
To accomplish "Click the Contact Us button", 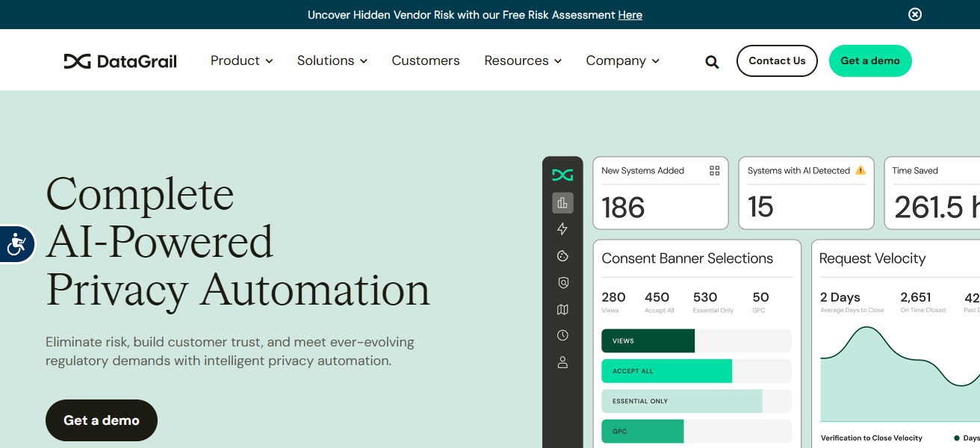I will (777, 61).
